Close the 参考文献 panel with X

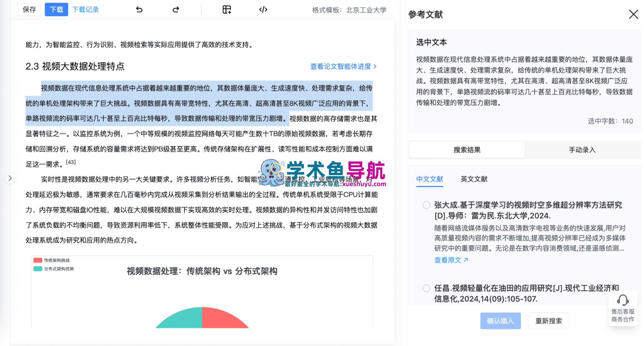(x=633, y=14)
